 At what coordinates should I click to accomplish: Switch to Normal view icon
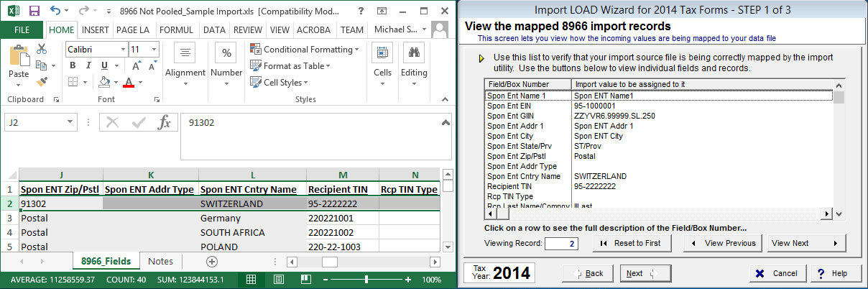[251, 280]
